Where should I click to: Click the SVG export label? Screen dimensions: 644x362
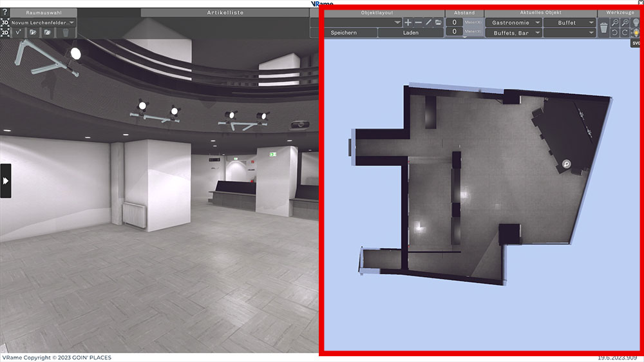(x=636, y=43)
